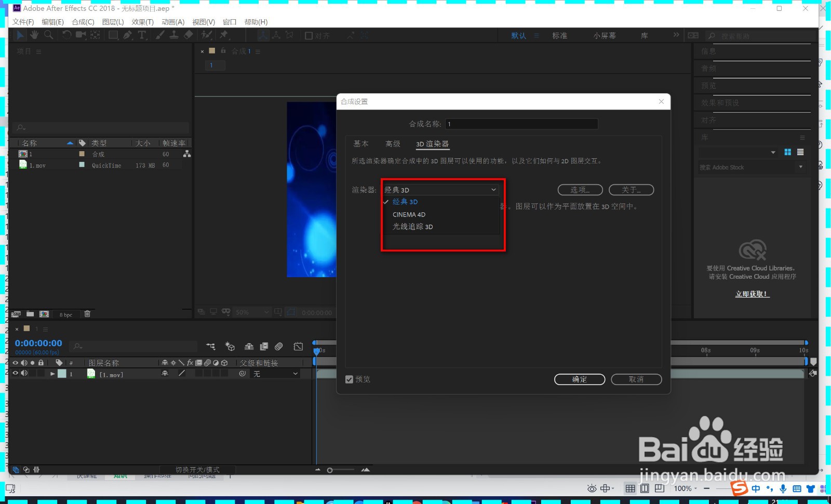Click the new composition icon in Project panel
Image resolution: width=831 pixels, height=504 pixels.
pyautogui.click(x=44, y=314)
